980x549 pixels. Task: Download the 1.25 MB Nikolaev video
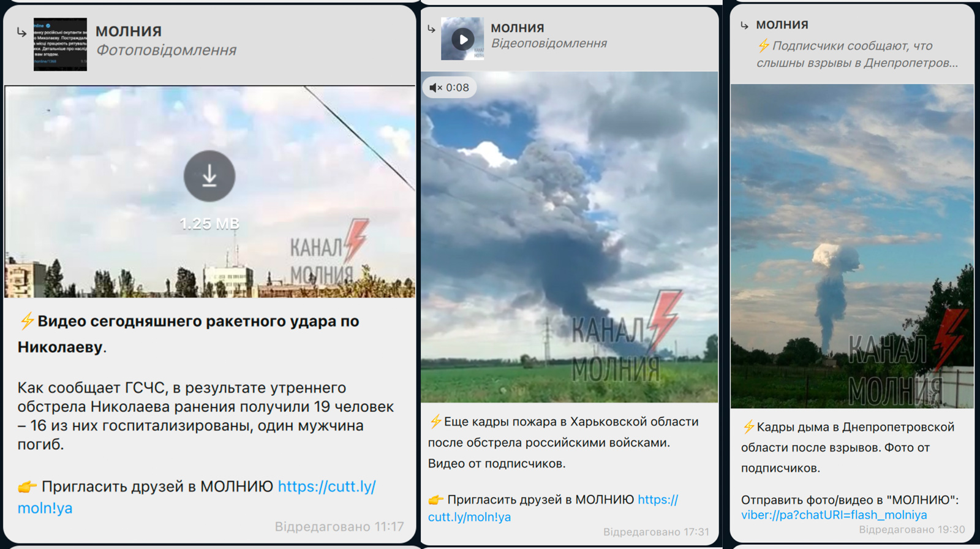209,176
